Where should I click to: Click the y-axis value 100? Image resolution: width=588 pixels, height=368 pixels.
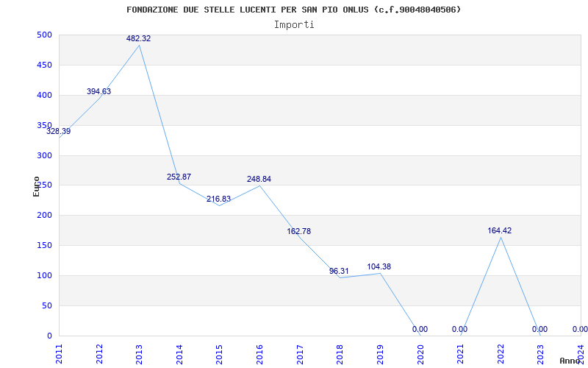(x=44, y=275)
